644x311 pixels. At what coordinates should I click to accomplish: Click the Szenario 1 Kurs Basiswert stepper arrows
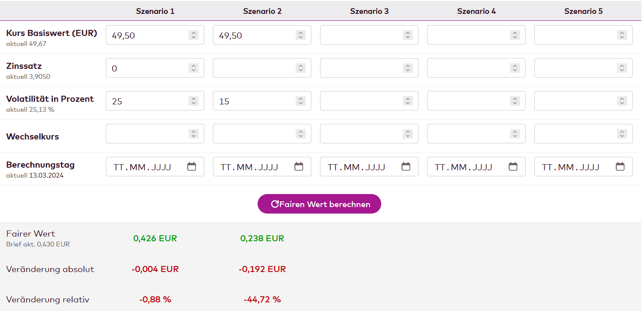pyautogui.click(x=193, y=35)
